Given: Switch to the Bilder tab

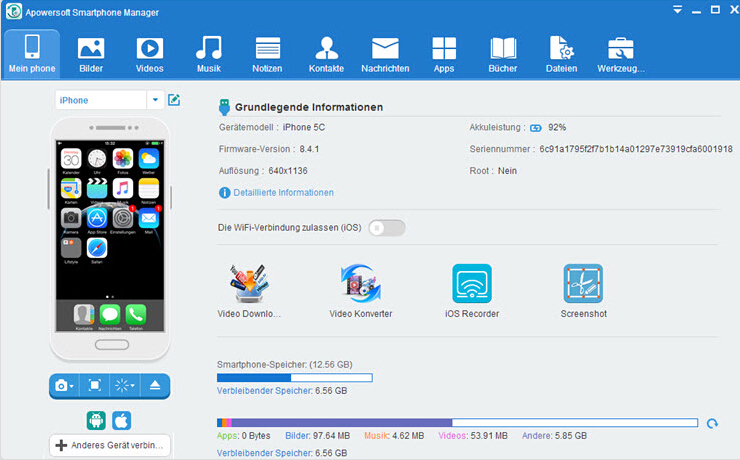Looking at the screenshot, I should (91, 55).
